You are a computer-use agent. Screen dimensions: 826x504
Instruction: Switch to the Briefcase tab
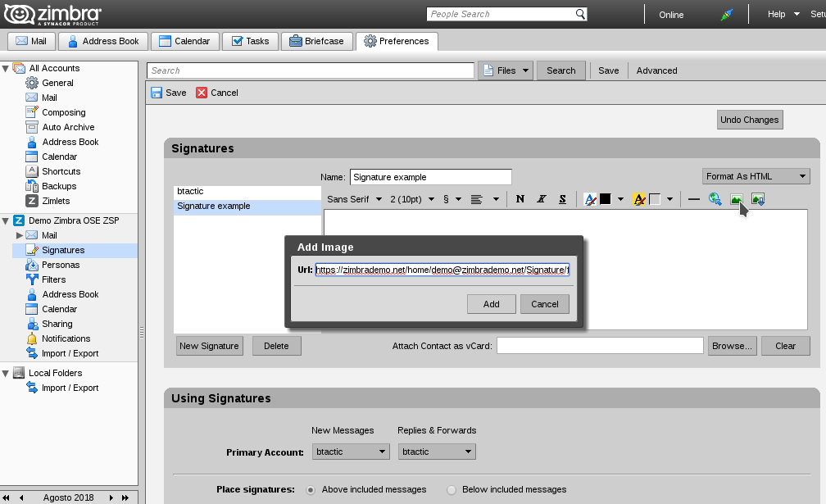(x=316, y=41)
